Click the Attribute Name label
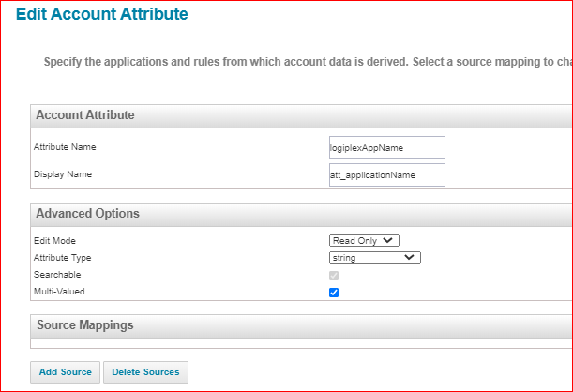The image size is (573, 392). coord(65,147)
